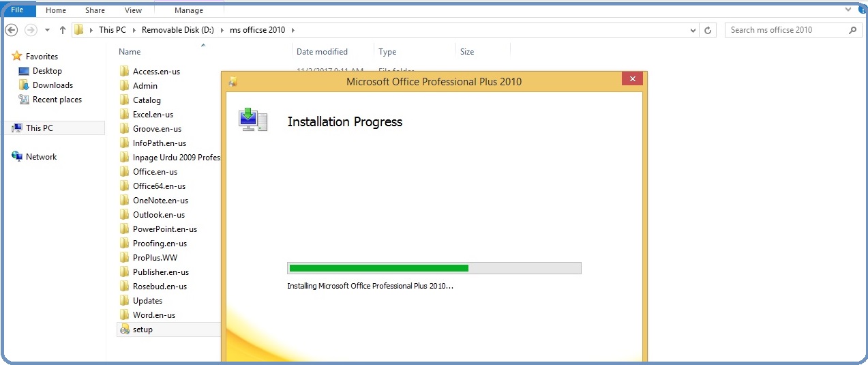
Task: Select the setup application icon
Action: (x=124, y=330)
